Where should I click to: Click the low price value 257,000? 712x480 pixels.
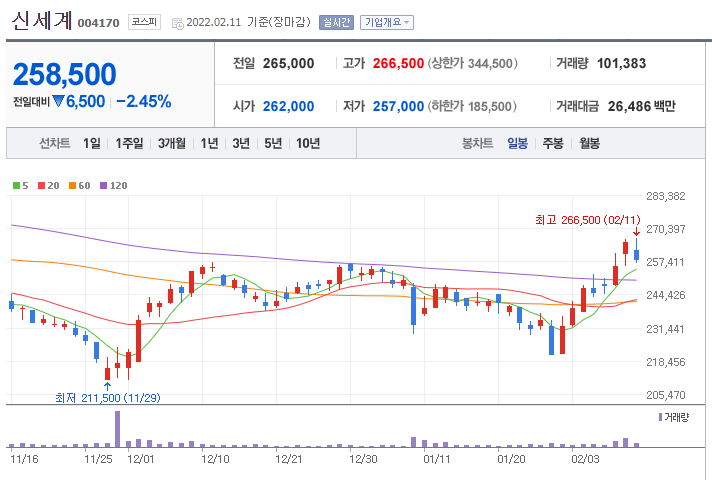coord(398,106)
